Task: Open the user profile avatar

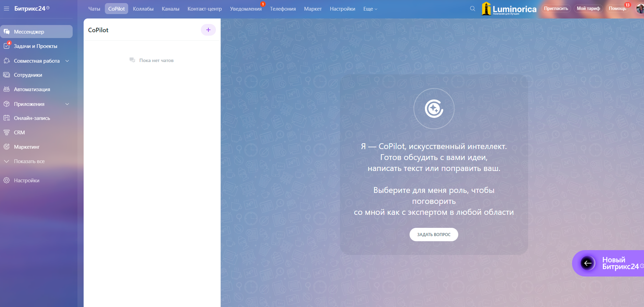Action: pyautogui.click(x=640, y=9)
